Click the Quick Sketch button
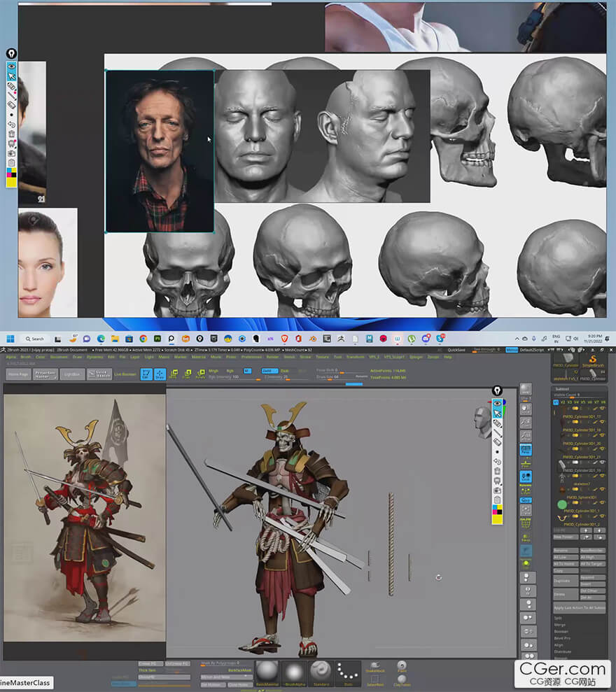Image resolution: width=616 pixels, height=692 pixels. [x=99, y=374]
